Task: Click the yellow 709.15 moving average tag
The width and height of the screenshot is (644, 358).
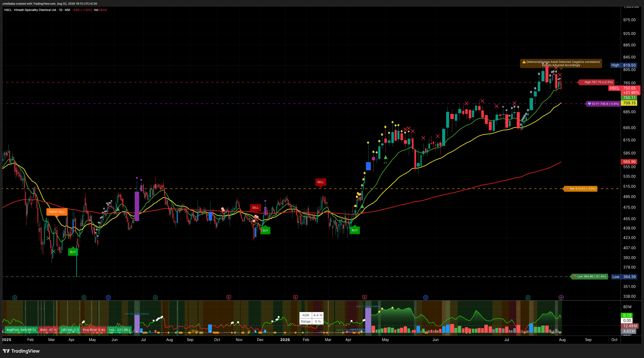Action: coord(629,103)
